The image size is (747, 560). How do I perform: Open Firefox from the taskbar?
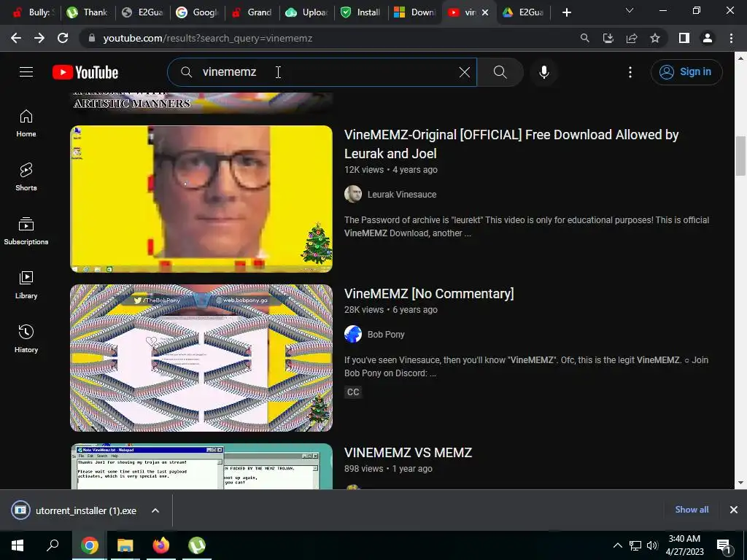coord(160,545)
